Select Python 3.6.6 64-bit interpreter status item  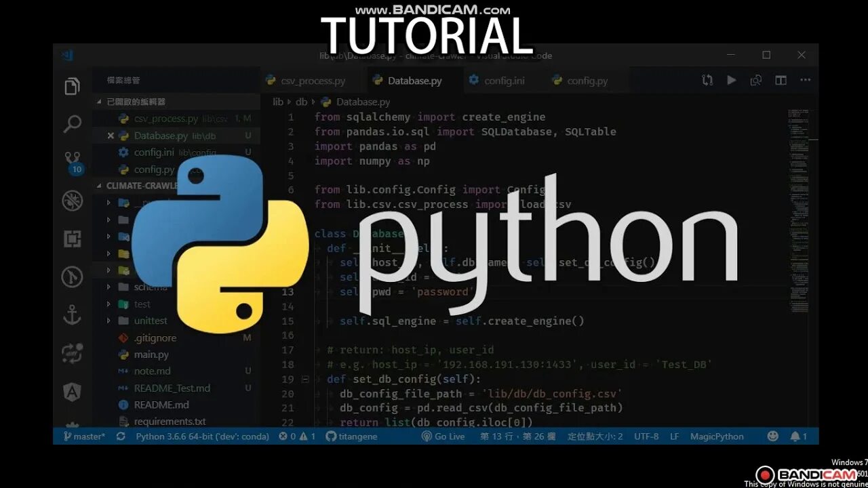tap(202, 436)
